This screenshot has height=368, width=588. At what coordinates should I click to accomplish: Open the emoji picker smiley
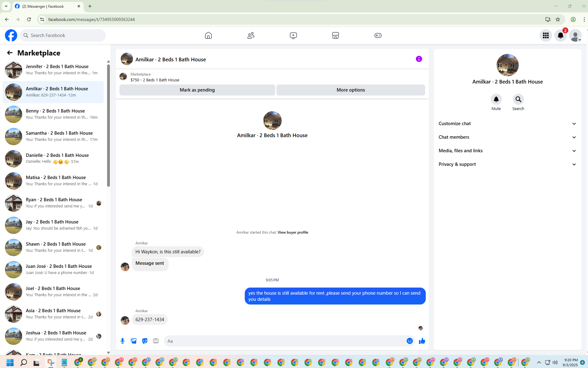(x=410, y=341)
